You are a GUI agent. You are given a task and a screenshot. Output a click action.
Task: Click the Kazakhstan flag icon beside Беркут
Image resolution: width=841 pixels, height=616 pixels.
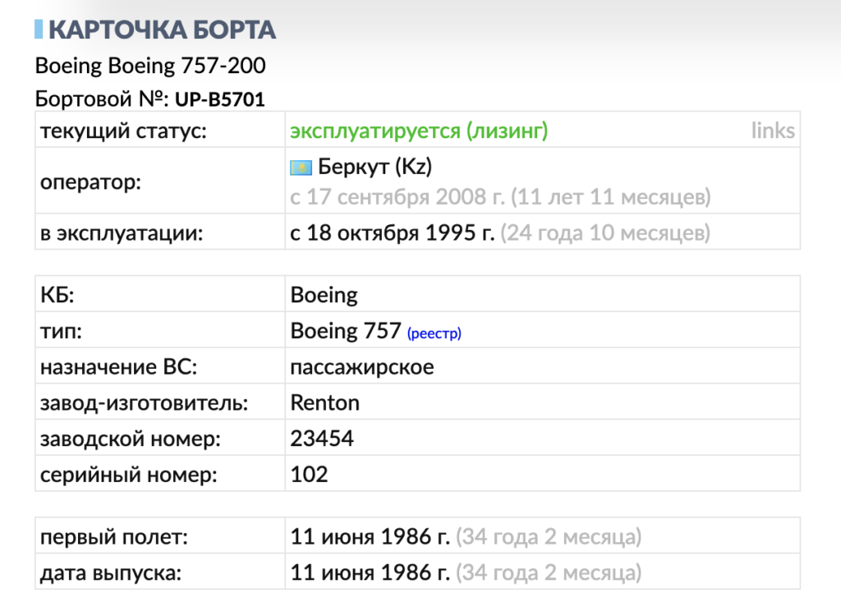(x=301, y=168)
